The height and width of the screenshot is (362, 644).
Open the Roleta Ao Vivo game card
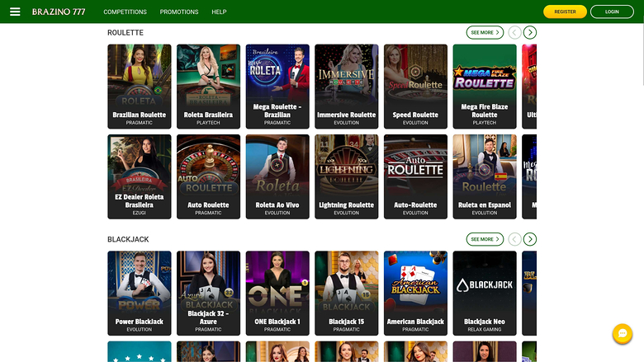tap(277, 176)
